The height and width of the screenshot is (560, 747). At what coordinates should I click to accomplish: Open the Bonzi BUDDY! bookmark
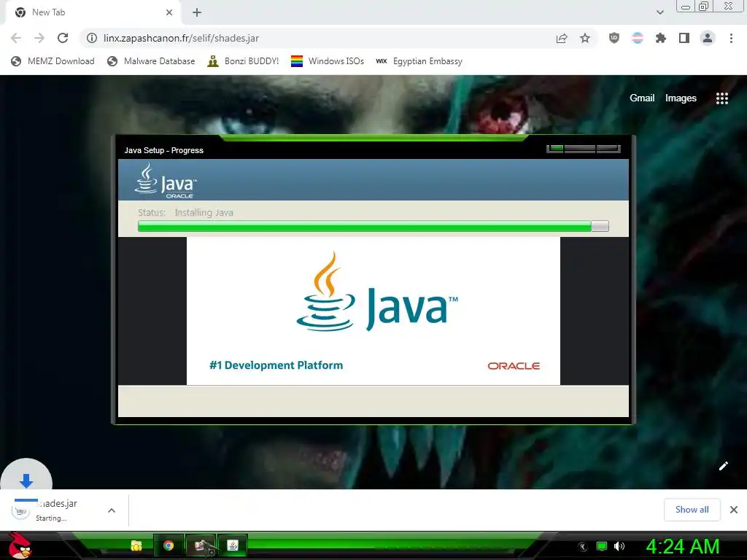tap(243, 61)
